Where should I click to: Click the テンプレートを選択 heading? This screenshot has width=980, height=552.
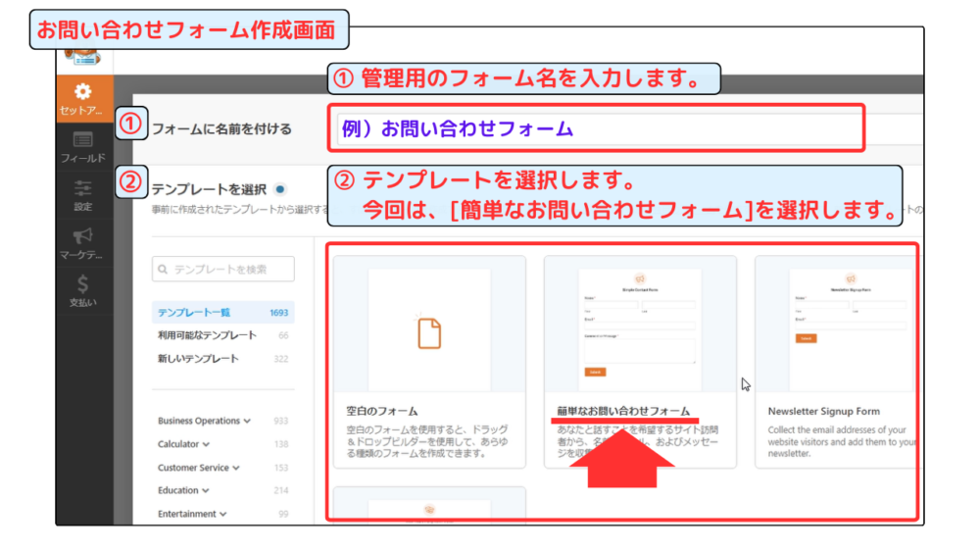coord(209,189)
